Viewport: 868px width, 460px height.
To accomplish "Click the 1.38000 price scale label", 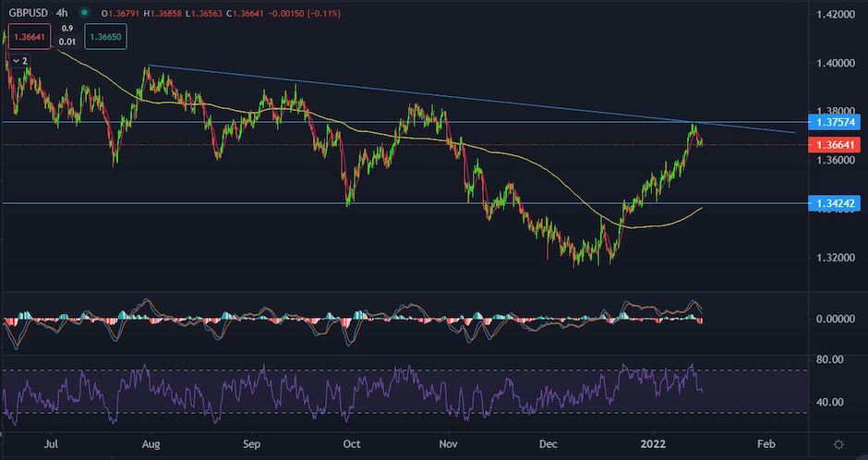I will click(836, 111).
